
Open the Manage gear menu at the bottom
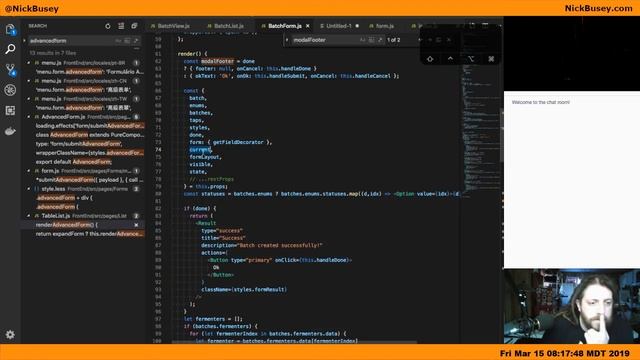pyautogui.click(x=10, y=335)
